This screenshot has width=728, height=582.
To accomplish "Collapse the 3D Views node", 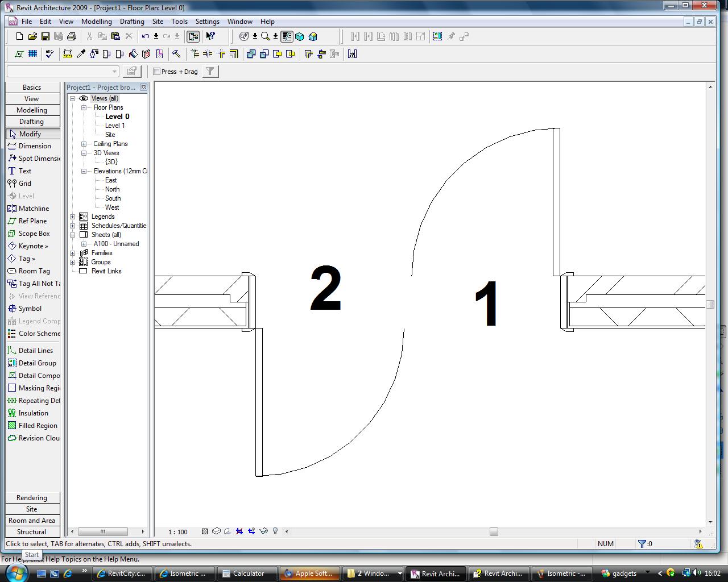I will [x=84, y=153].
